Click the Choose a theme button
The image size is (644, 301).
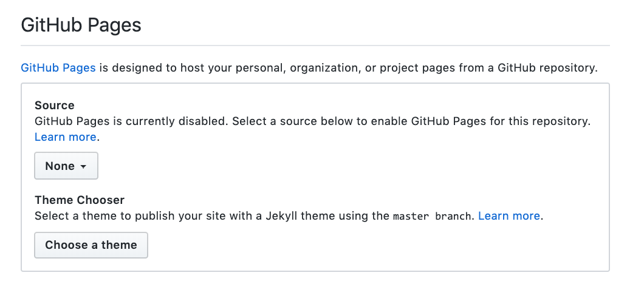click(91, 245)
